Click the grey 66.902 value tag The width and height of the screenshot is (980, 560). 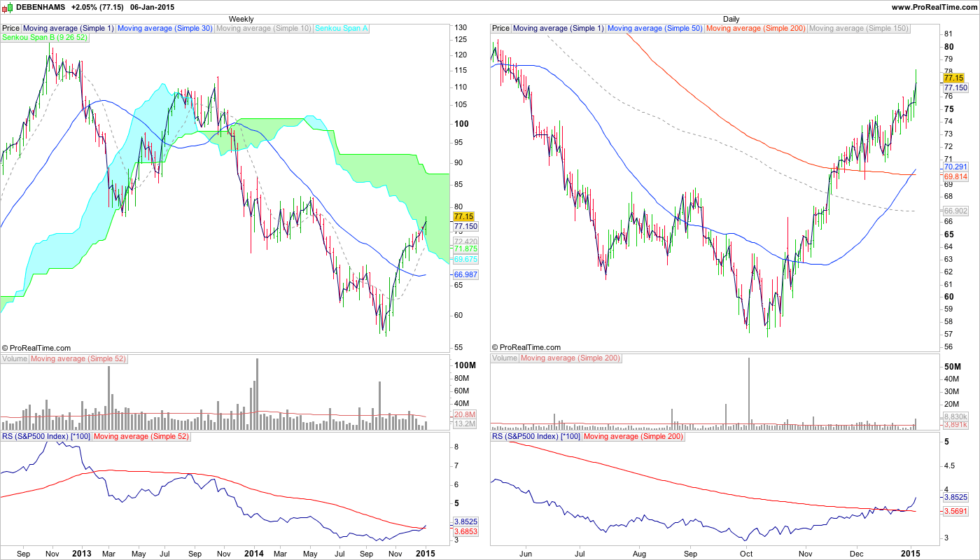[x=955, y=211]
